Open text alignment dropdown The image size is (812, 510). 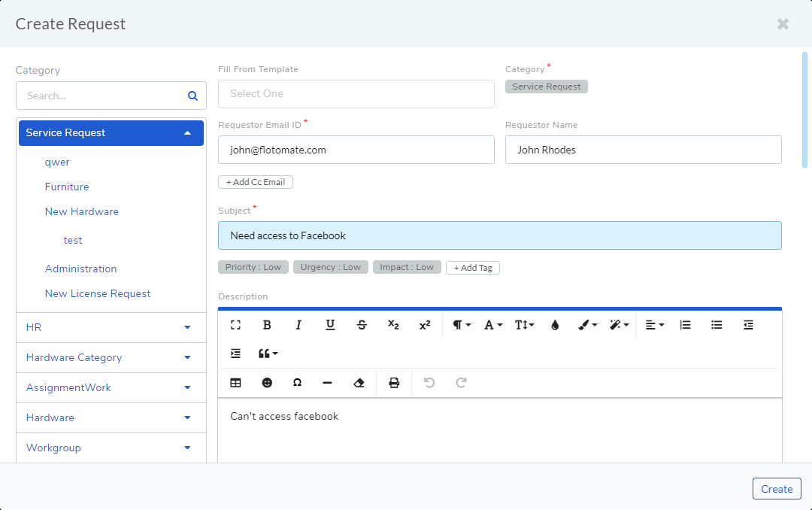(x=655, y=325)
